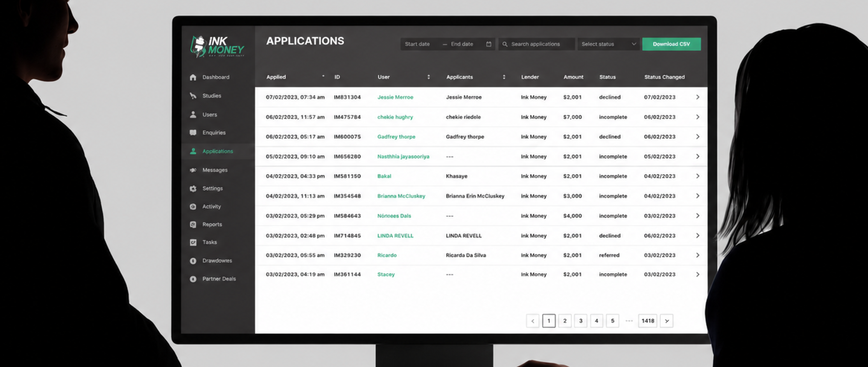Click the Dashboard home icon
Image resolution: width=868 pixels, height=367 pixels.
[193, 77]
